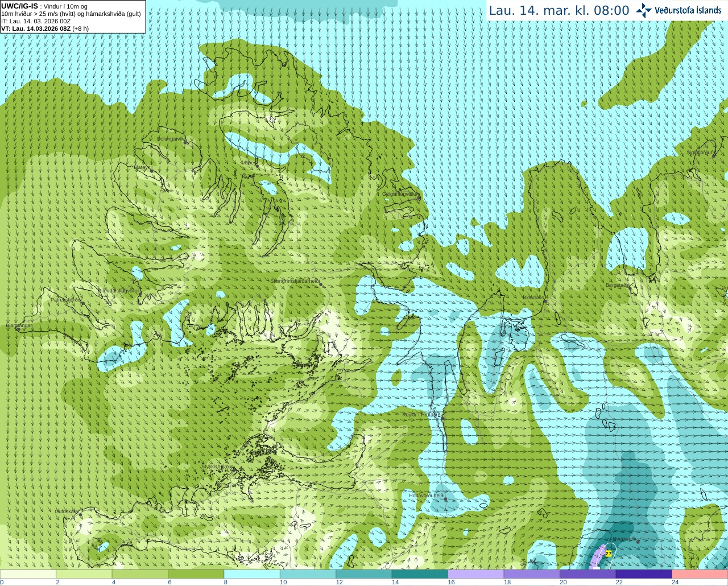Click the 12–14 m/s teal legend swatch
The image size is (728, 586).
pyautogui.click(x=364, y=574)
